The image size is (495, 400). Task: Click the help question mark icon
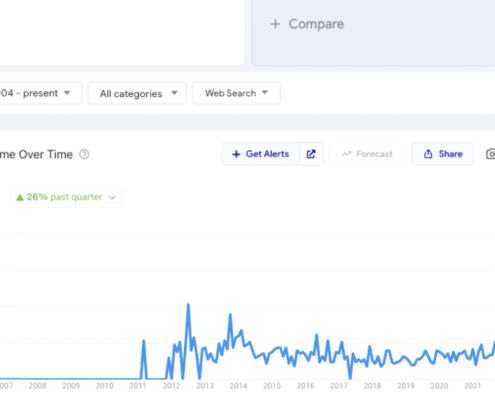[84, 154]
